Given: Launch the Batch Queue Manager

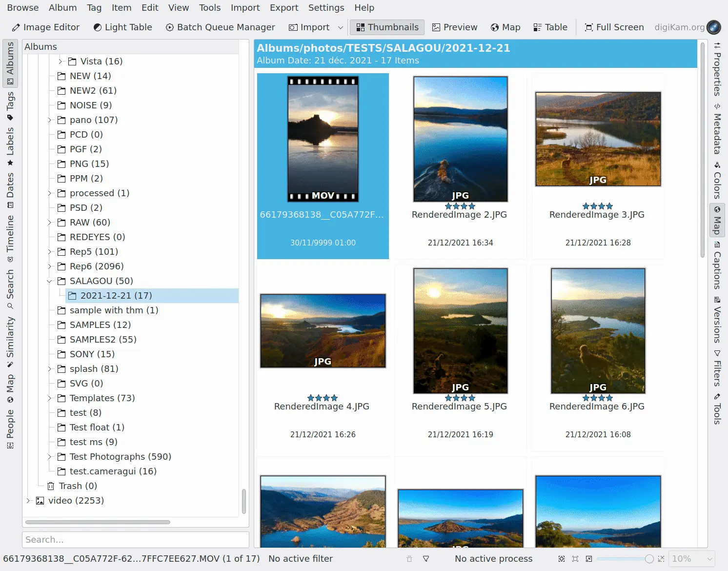Looking at the screenshot, I should click(220, 27).
